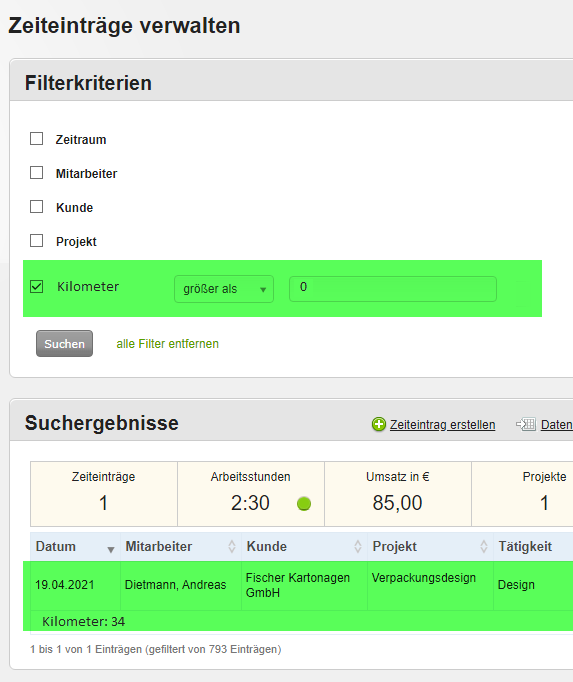This screenshot has width=573, height=682.
Task: Click the descending sort arrow on Datum
Action: coord(111,550)
